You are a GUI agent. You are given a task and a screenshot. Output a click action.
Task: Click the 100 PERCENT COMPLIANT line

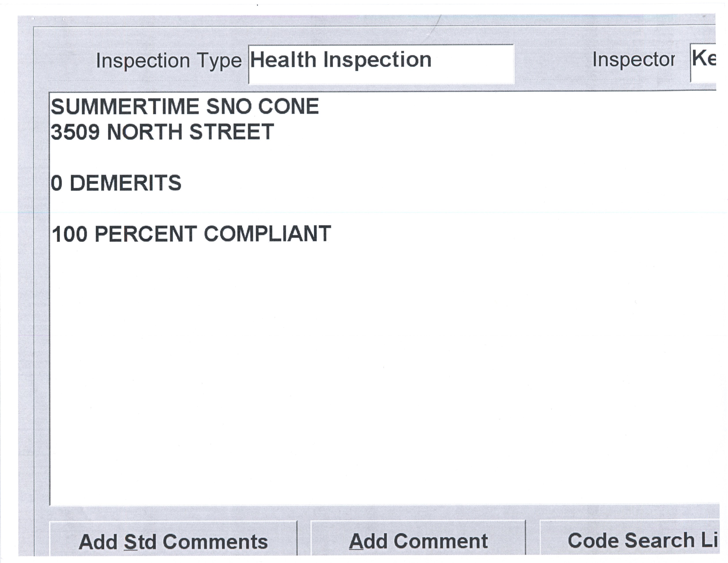(191, 234)
